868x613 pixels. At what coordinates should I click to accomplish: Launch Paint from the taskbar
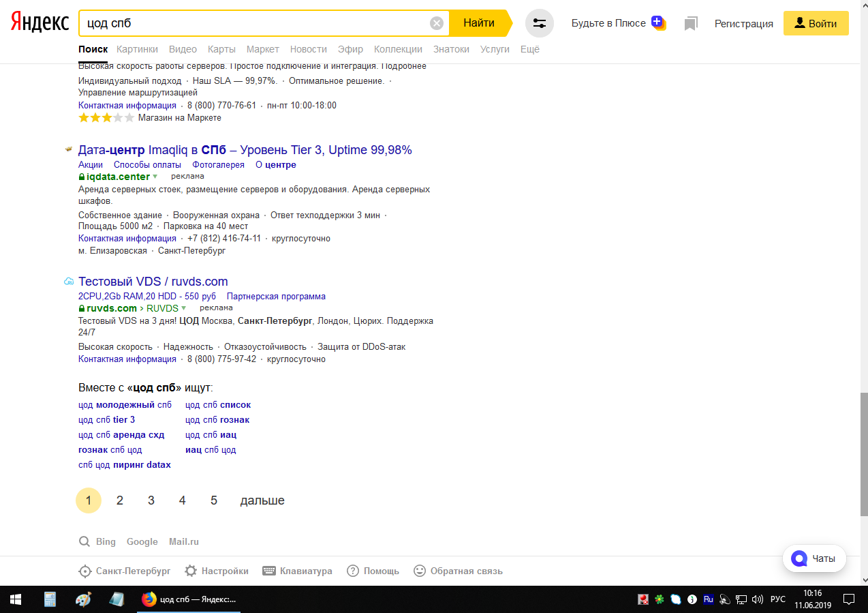tap(82, 599)
